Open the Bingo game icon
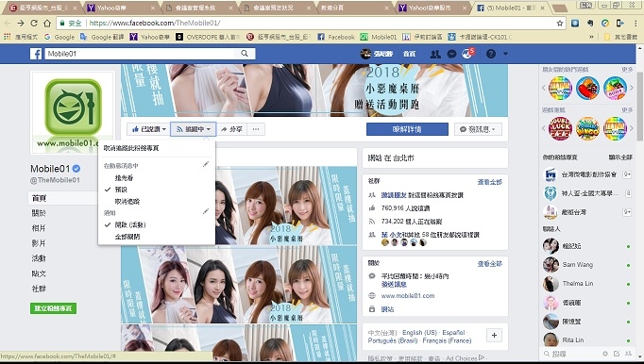 (x=587, y=128)
